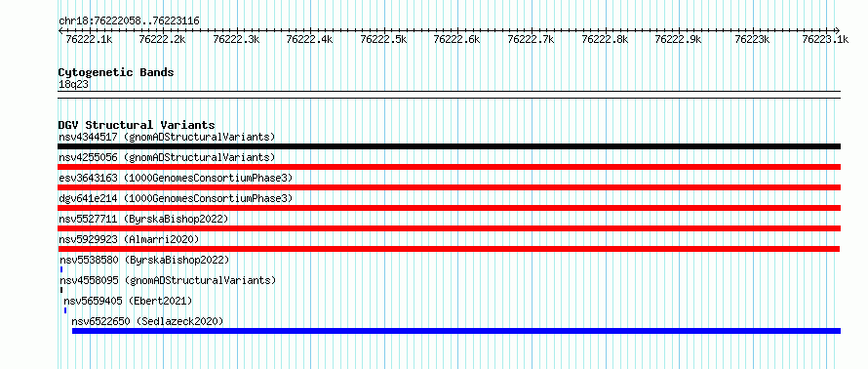
Task: Select the 18q23 cytogenetic band label
Action: (x=73, y=85)
